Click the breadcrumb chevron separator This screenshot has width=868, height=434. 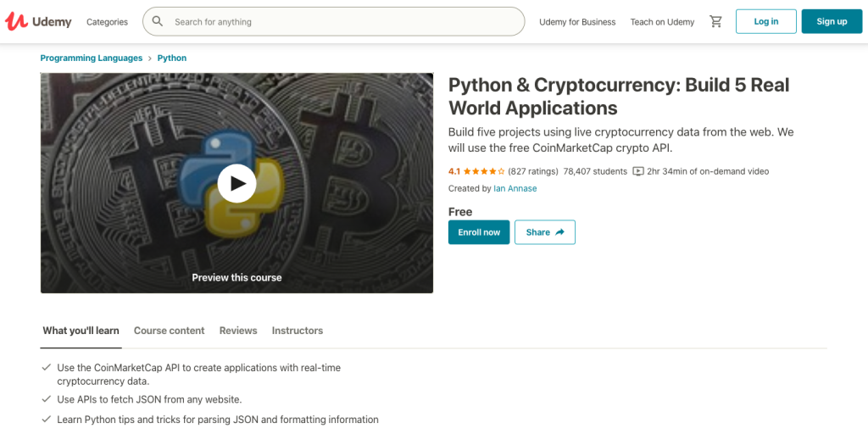coord(150,58)
